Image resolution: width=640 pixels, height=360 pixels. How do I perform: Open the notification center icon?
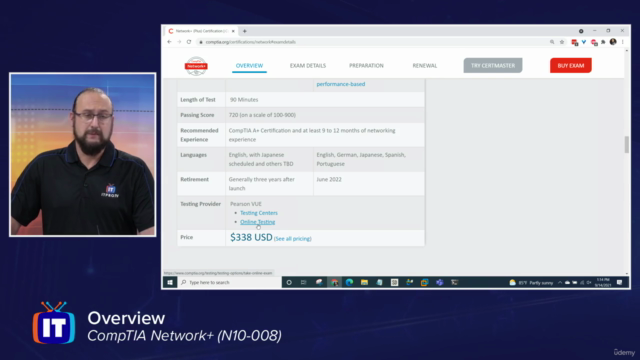click(x=620, y=282)
